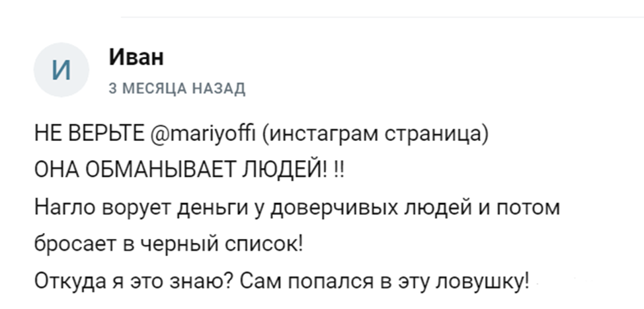Click the words Нагло ворует
This screenshot has height=309, width=644.
(x=94, y=208)
